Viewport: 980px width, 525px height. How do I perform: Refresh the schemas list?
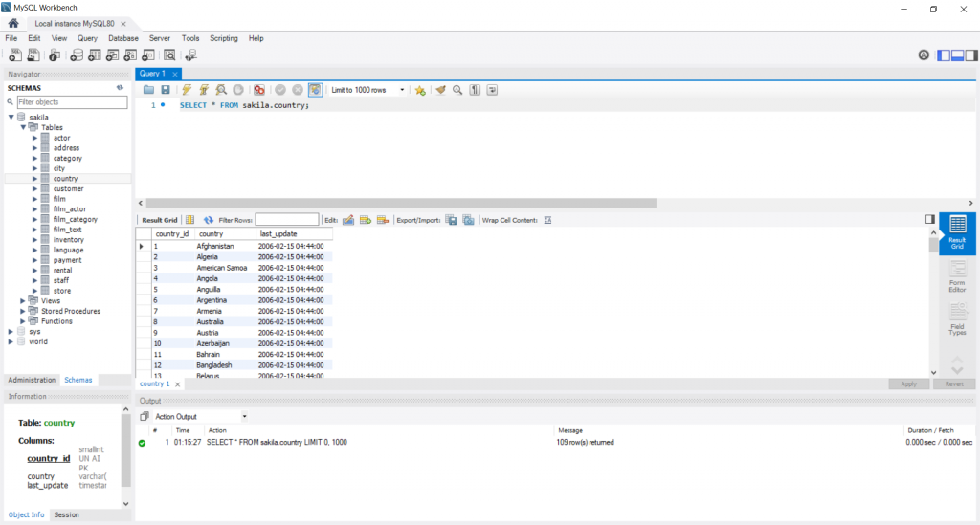120,88
